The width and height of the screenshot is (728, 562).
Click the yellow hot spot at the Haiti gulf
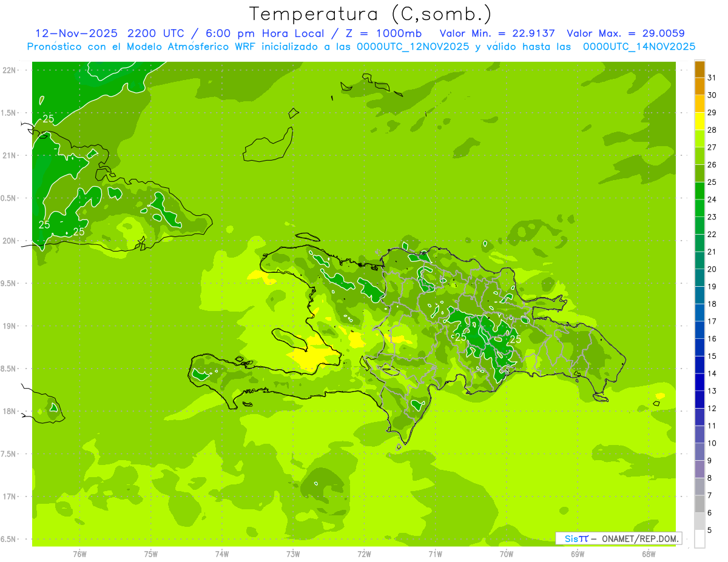(x=312, y=358)
